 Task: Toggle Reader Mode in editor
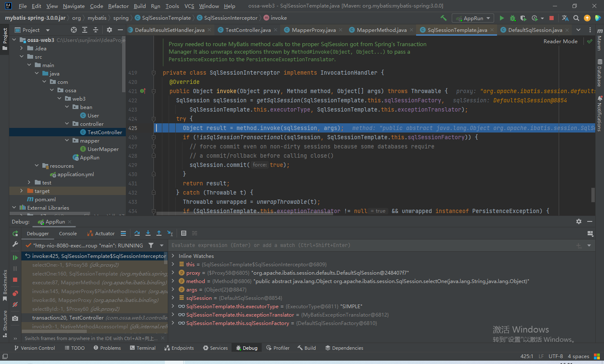coord(560,41)
